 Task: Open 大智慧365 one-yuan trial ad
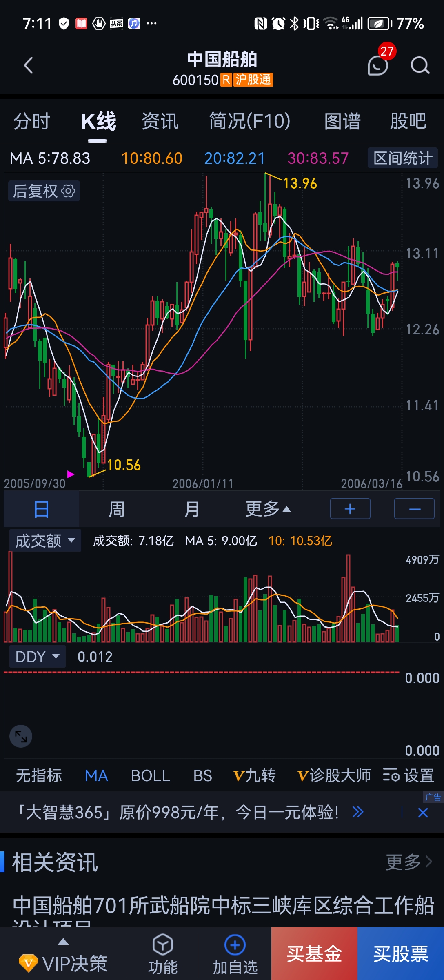click(x=178, y=812)
